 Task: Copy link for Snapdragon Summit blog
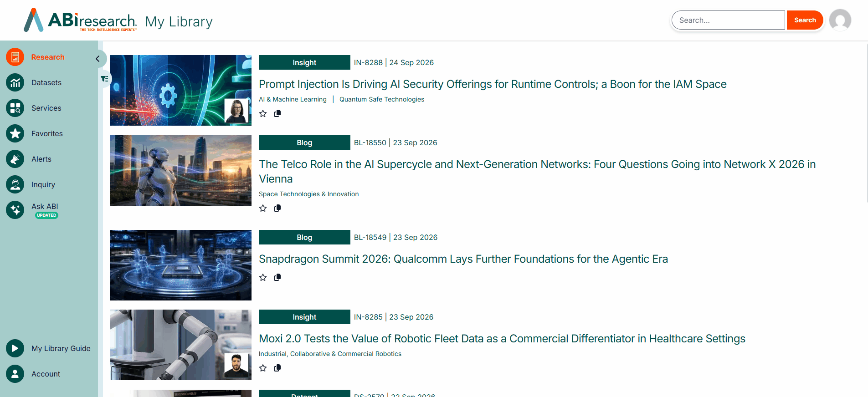point(277,277)
